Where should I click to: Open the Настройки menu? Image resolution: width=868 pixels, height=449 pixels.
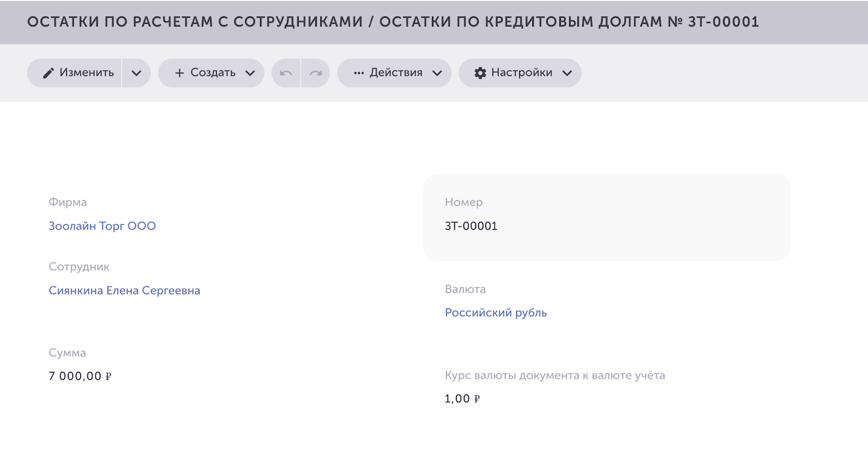click(x=520, y=73)
